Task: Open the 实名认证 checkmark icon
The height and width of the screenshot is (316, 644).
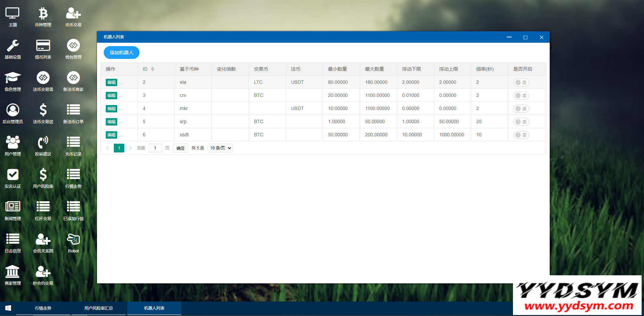Action: click(13, 175)
